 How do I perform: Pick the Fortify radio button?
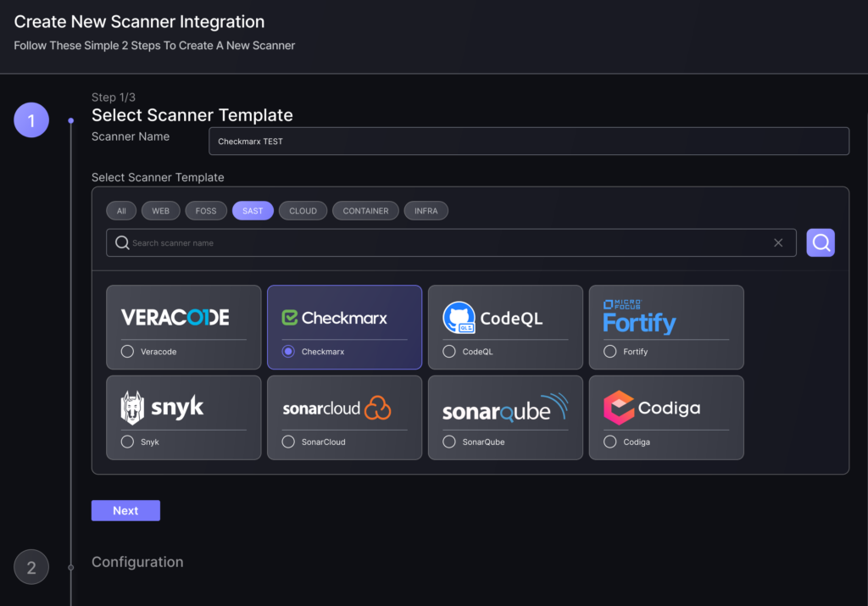[x=610, y=352]
